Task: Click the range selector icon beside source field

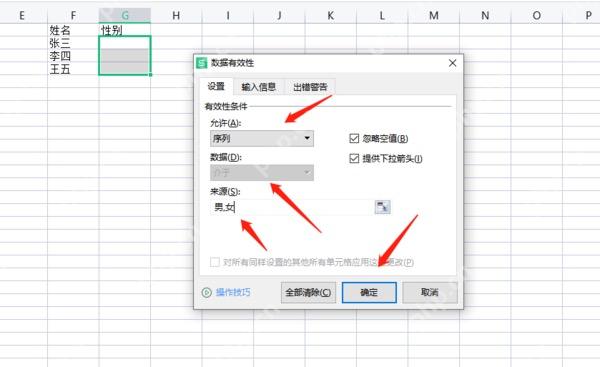Action: click(x=382, y=207)
